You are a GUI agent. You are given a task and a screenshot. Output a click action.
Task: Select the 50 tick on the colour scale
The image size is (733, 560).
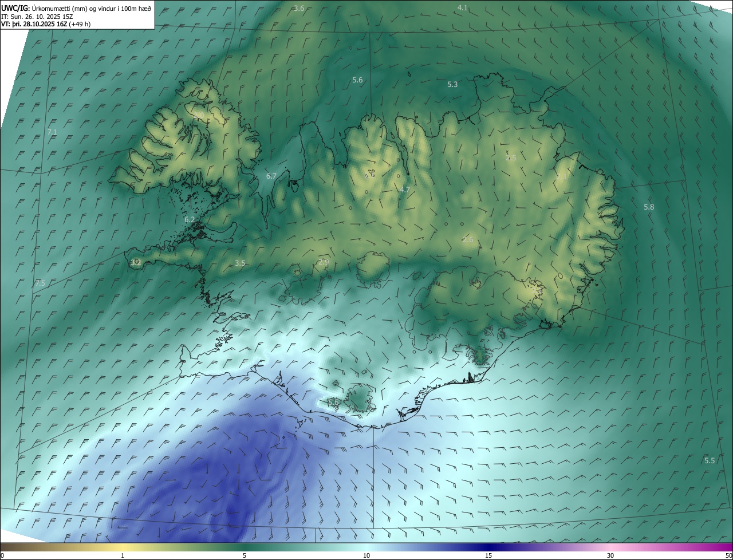[728, 556]
